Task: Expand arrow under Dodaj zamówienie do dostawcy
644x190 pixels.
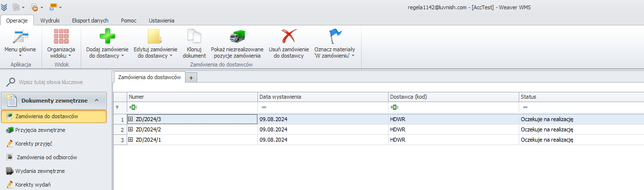Action: (x=122, y=56)
